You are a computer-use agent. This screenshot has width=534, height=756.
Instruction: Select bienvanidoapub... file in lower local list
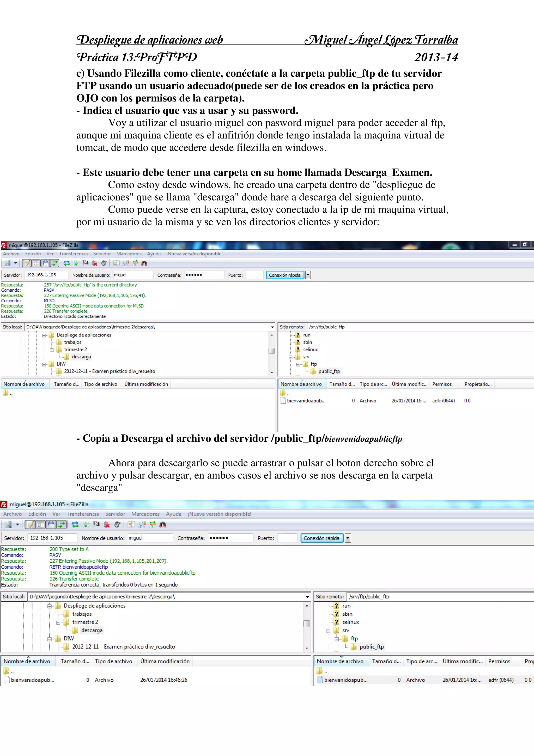(33, 680)
